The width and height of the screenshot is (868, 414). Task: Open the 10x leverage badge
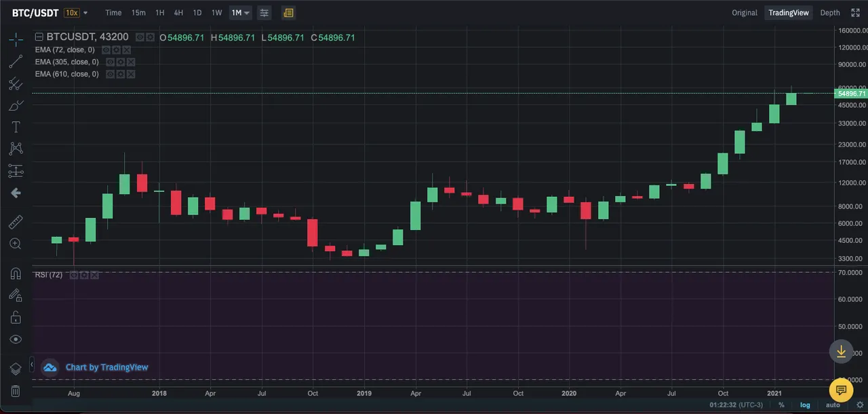tap(71, 13)
